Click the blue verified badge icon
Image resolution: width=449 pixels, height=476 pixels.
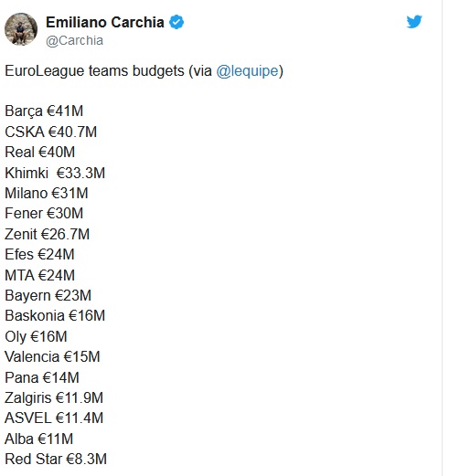coord(176,22)
